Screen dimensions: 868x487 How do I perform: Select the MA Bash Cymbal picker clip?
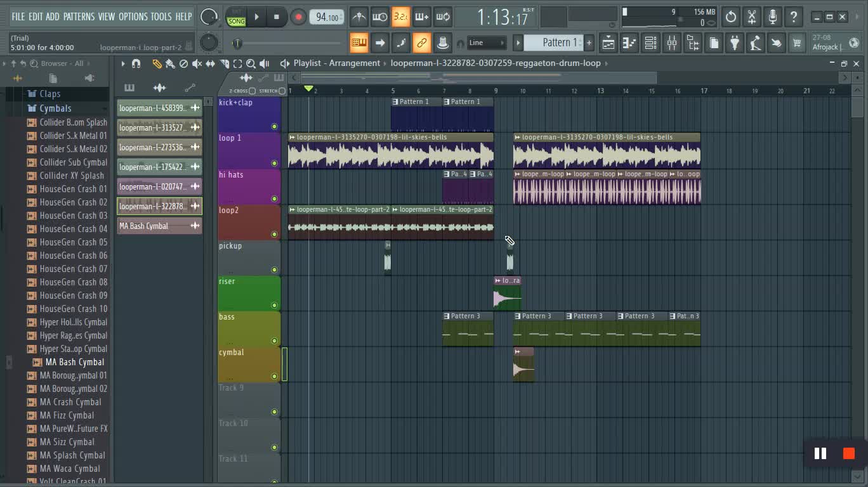pos(159,226)
